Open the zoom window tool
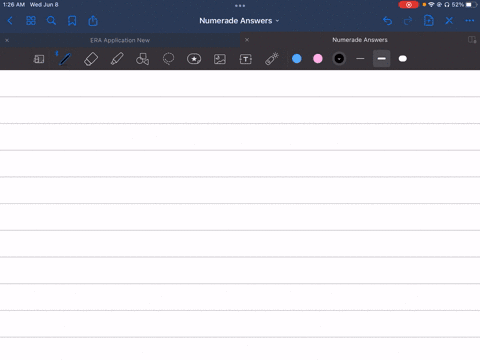The image size is (480, 360). tap(39, 59)
